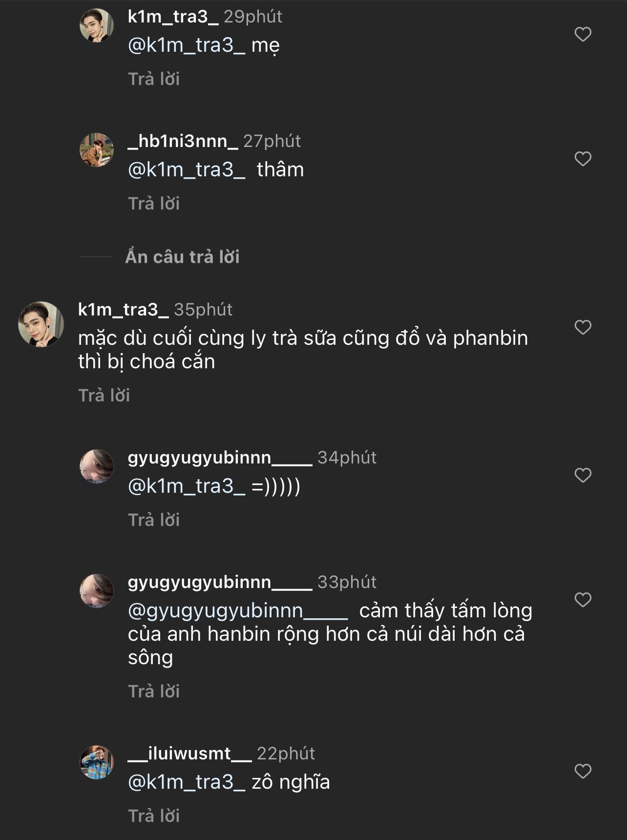Like gyugyugyubinnn's '=)))))' reply
627x840 pixels.
point(583,475)
